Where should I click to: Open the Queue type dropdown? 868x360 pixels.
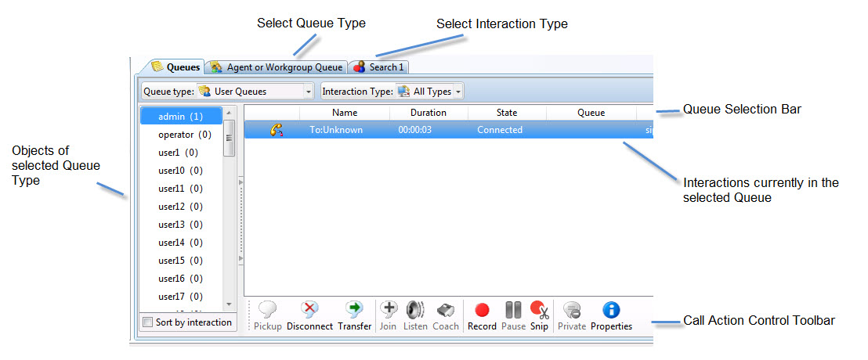pos(308,92)
